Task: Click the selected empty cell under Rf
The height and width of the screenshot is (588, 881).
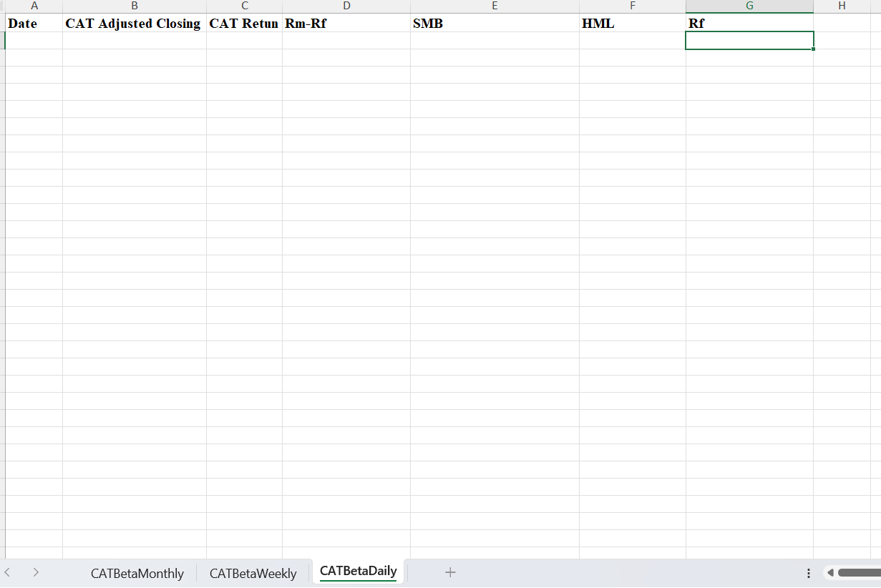Action: tap(749, 41)
